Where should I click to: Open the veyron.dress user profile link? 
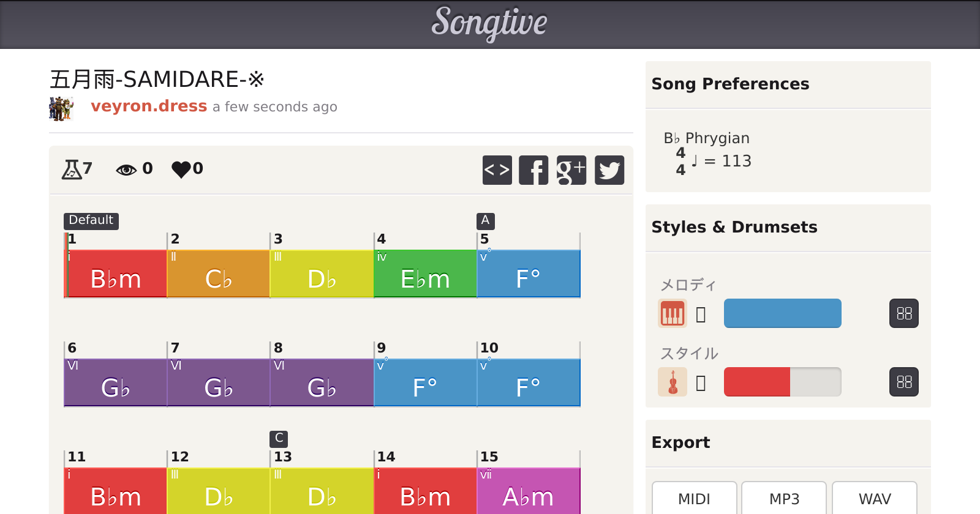pyautogui.click(x=149, y=106)
